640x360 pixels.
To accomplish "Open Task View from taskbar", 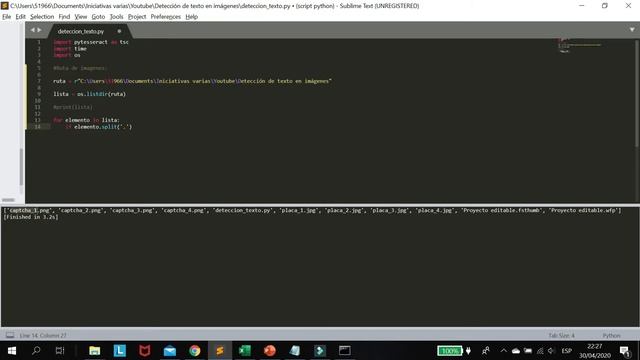I will [60, 351].
